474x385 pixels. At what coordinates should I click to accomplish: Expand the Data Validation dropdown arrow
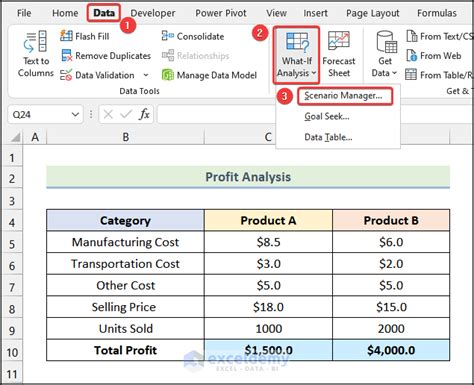point(146,75)
